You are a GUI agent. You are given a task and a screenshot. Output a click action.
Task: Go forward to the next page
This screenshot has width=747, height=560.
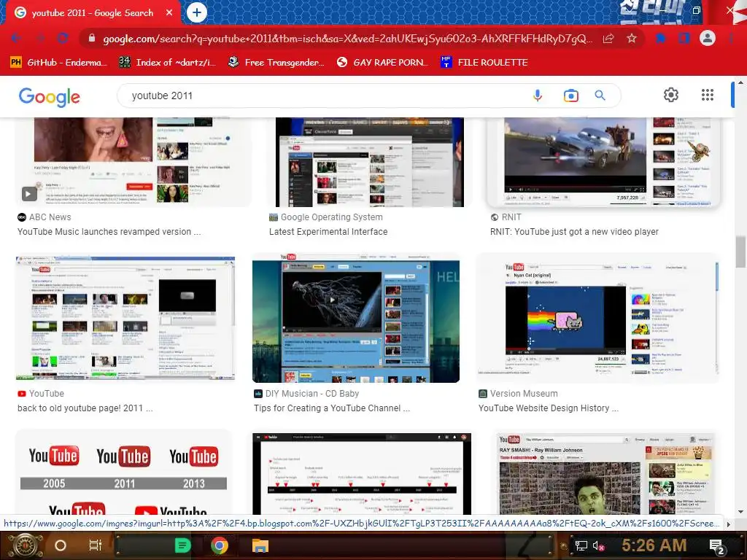click(40, 38)
